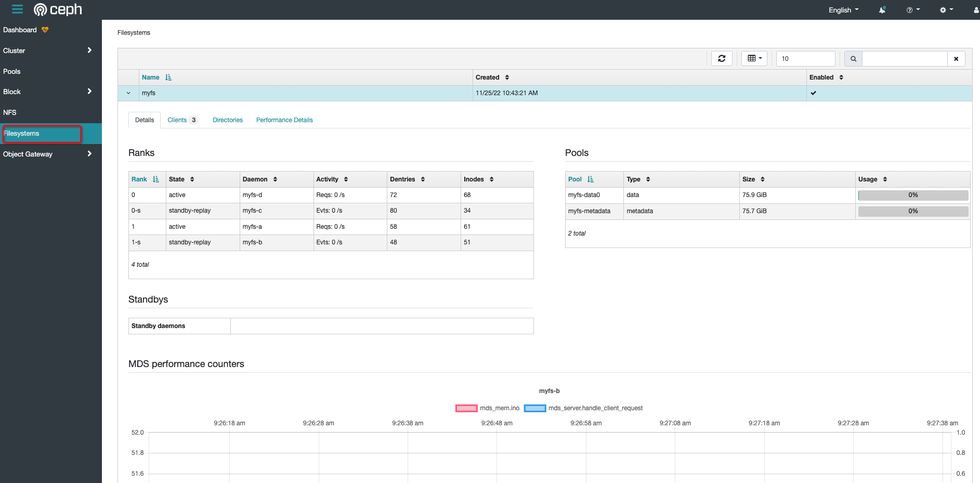Click the enabled checkmark for myfs
Screen dimensions: 980x483
point(814,93)
